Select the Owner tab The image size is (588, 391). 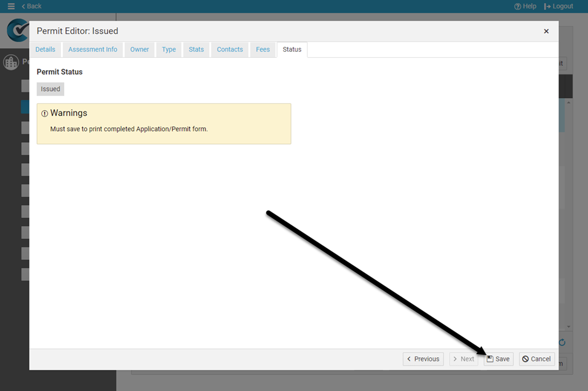(x=139, y=49)
